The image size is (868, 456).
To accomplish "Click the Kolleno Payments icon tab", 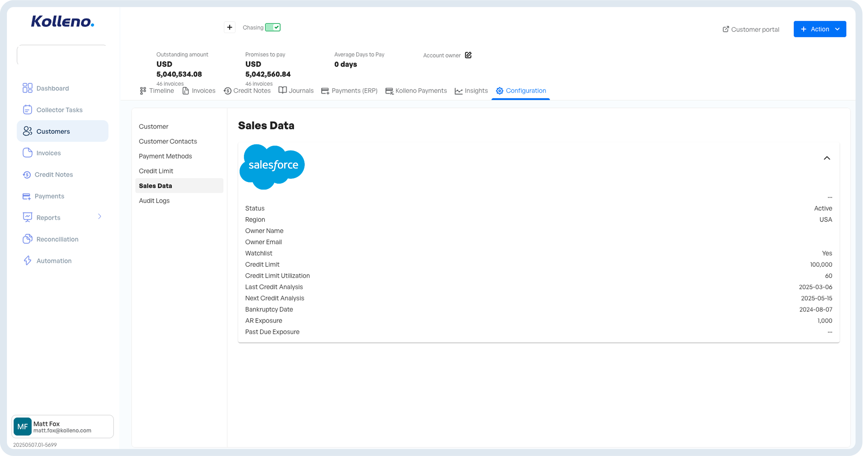I will tap(390, 90).
